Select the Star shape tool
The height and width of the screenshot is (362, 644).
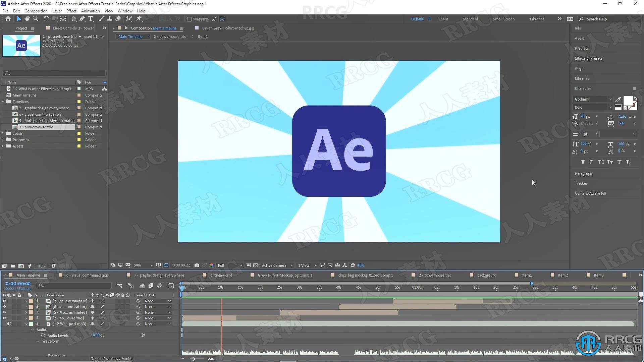tap(74, 19)
